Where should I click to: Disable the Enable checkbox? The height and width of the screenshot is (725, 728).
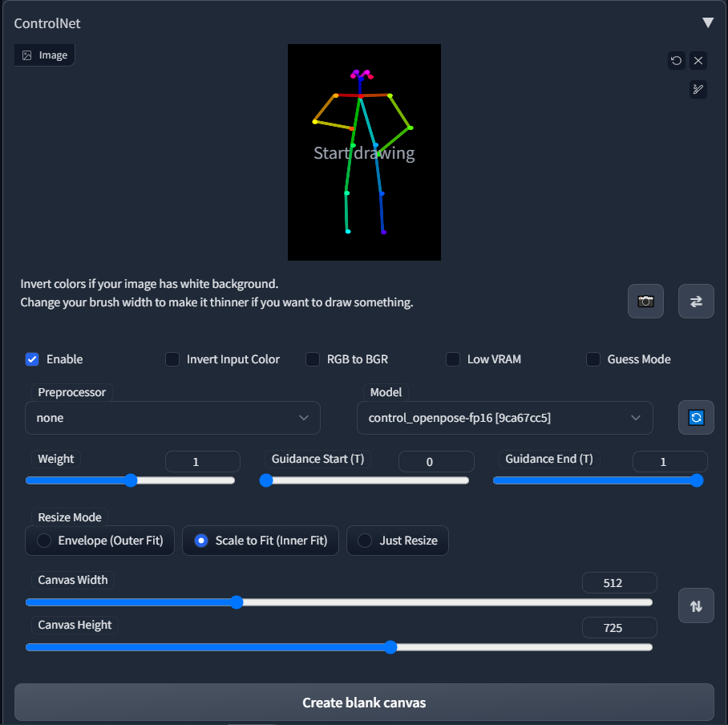point(32,359)
